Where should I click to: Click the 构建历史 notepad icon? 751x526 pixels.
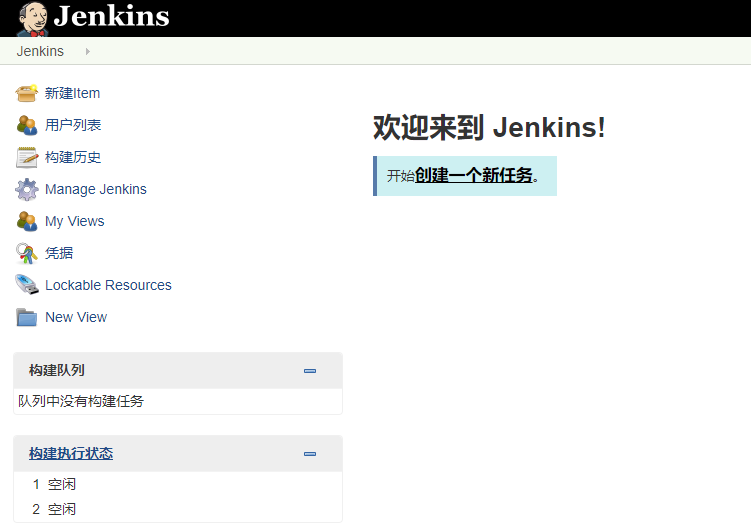[27, 157]
